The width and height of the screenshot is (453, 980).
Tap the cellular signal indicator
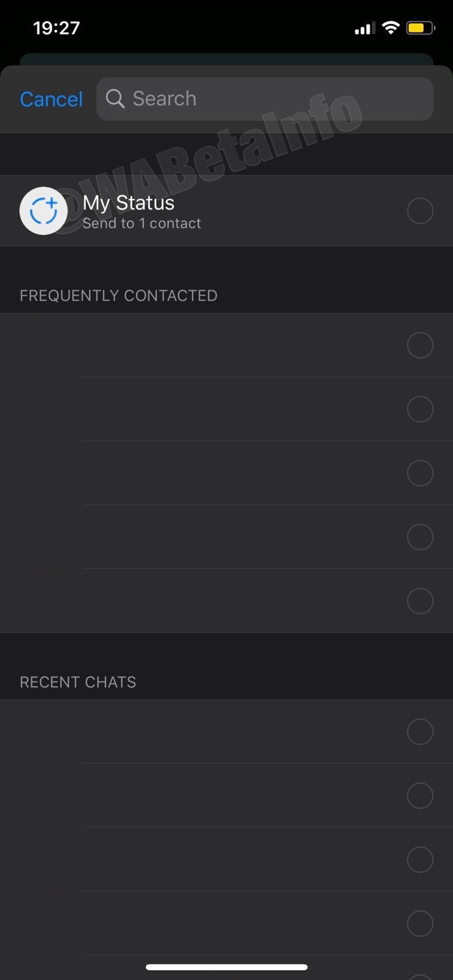[x=365, y=27]
